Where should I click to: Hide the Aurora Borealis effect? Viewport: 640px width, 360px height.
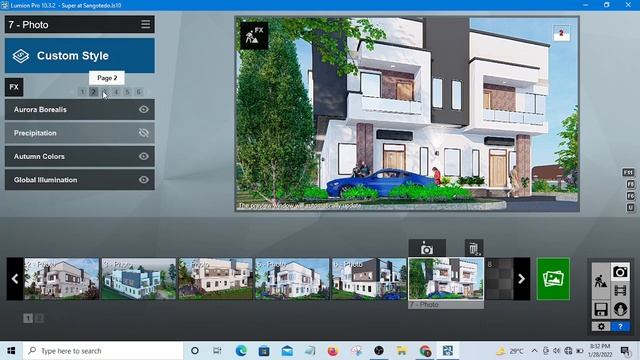[x=143, y=109]
